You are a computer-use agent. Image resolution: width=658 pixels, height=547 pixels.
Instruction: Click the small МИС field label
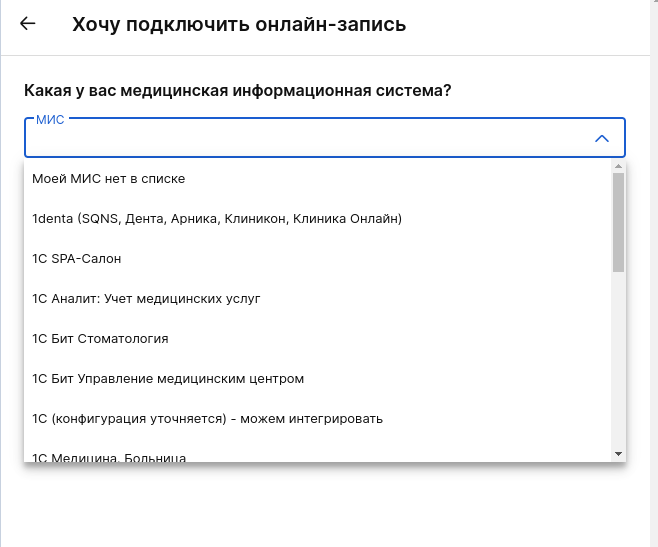[x=50, y=119]
